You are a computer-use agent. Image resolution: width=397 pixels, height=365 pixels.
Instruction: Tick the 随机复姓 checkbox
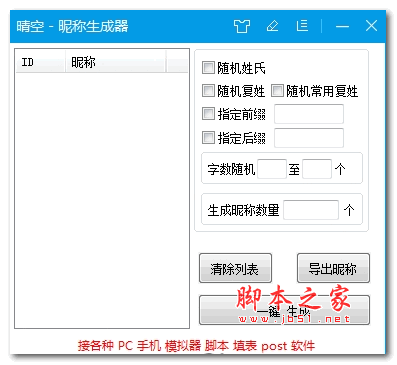pos(208,91)
